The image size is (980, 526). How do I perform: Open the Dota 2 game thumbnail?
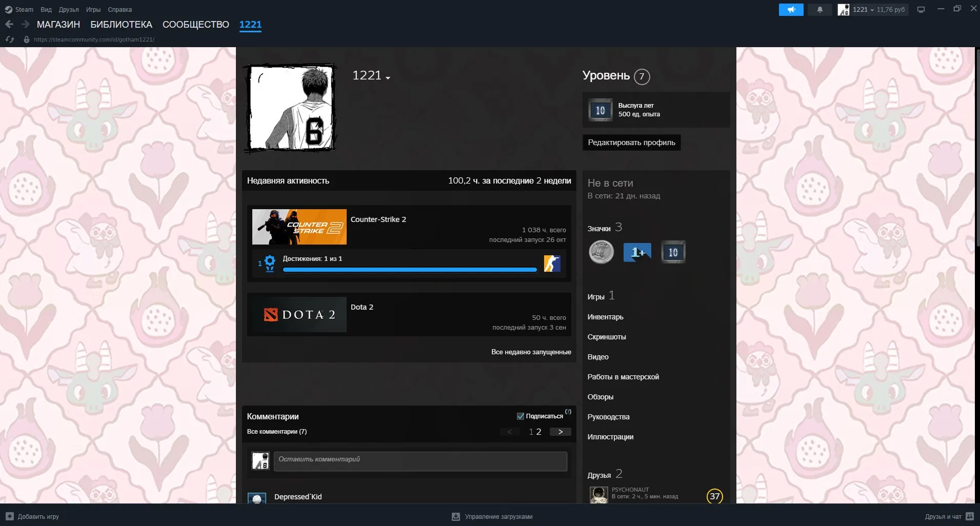point(299,314)
